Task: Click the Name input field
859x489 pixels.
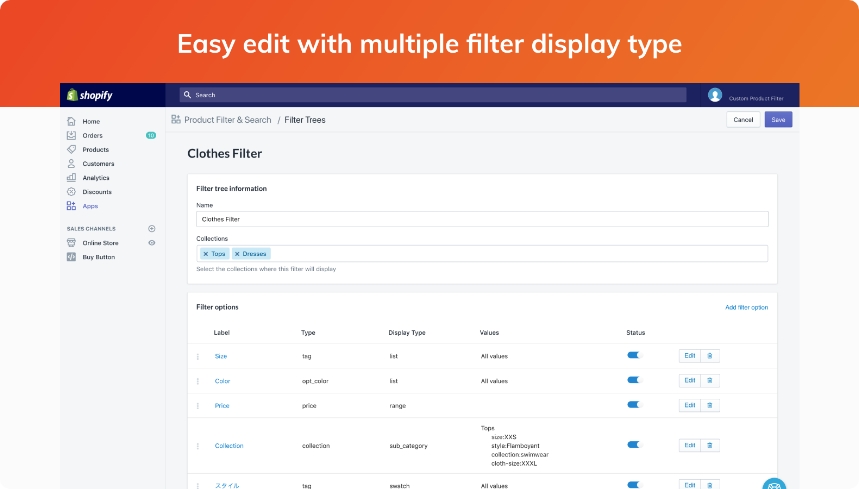Action: click(x=482, y=219)
